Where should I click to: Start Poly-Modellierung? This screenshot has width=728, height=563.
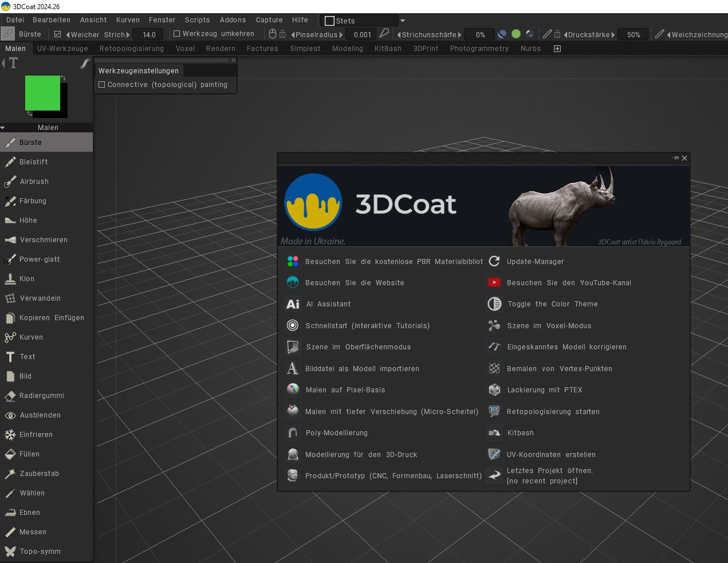[x=337, y=433]
